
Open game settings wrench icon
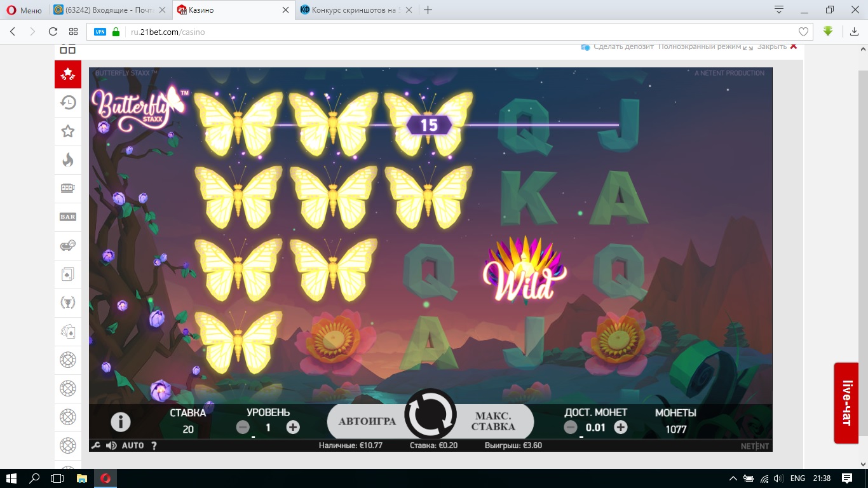click(96, 445)
